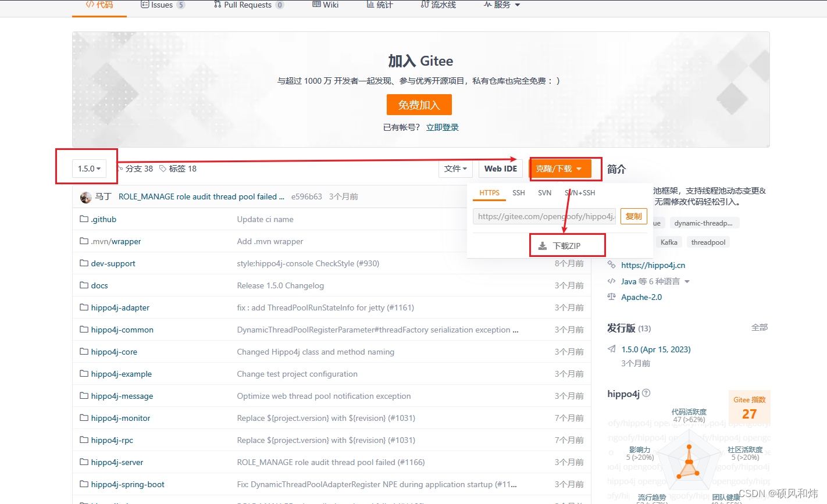Open commit message 'Update ci name'
The width and height of the screenshot is (827, 504).
pyautogui.click(x=265, y=219)
